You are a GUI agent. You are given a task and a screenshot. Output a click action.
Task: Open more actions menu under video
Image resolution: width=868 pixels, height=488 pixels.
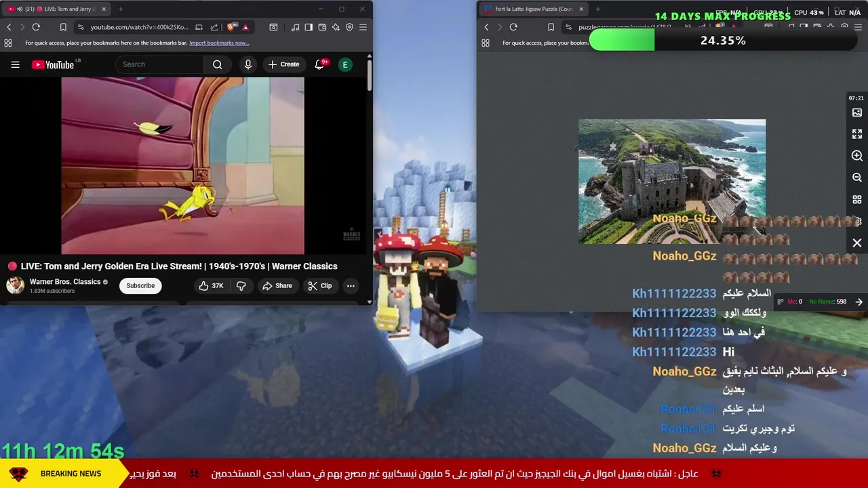coord(351,285)
